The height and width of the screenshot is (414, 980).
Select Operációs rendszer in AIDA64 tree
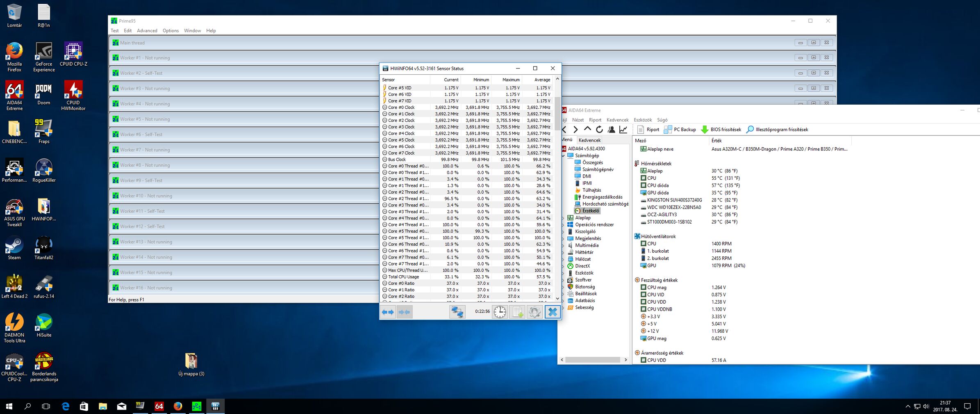pos(594,224)
